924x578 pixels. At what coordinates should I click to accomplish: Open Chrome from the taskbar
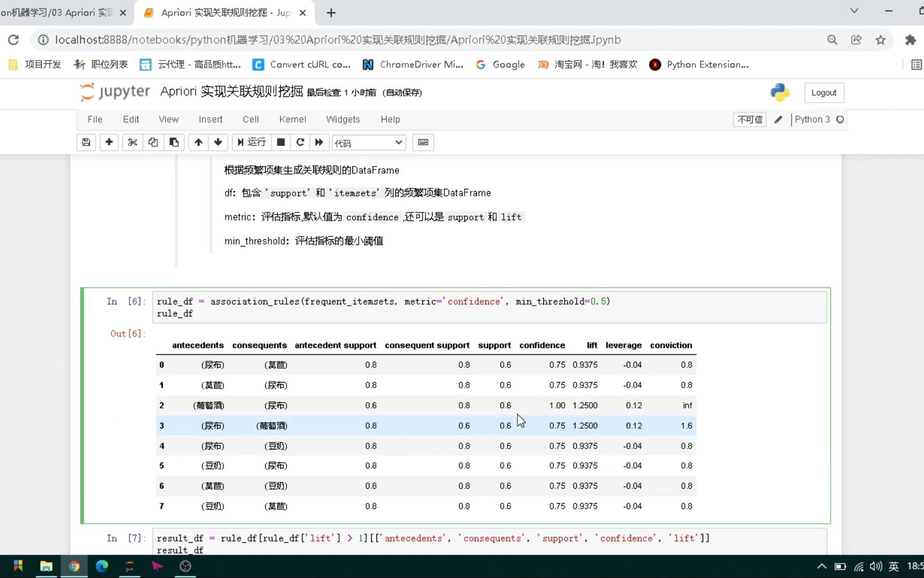[x=74, y=566]
